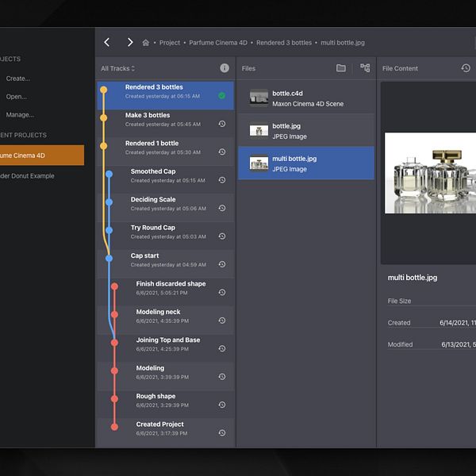The image size is (476, 476).
Task: Select bottle.jpg in the Files list
Action: click(306, 131)
